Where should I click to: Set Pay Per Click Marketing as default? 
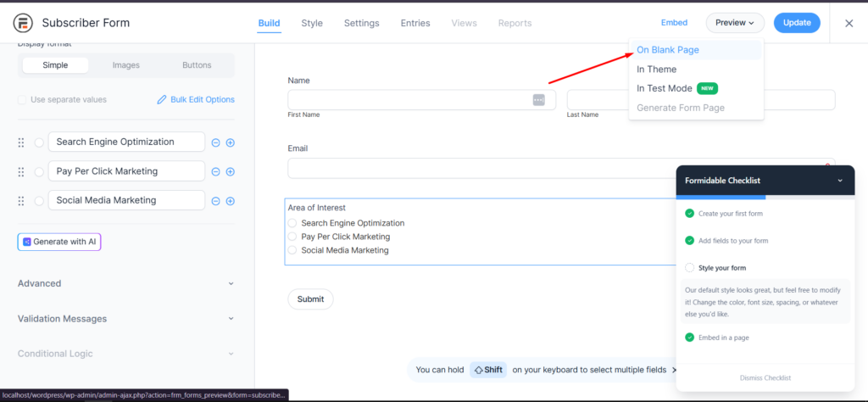pos(39,172)
